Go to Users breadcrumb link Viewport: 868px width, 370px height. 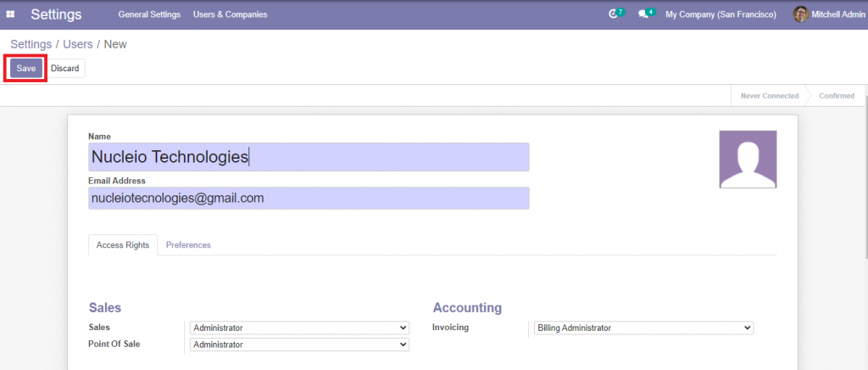click(x=77, y=44)
